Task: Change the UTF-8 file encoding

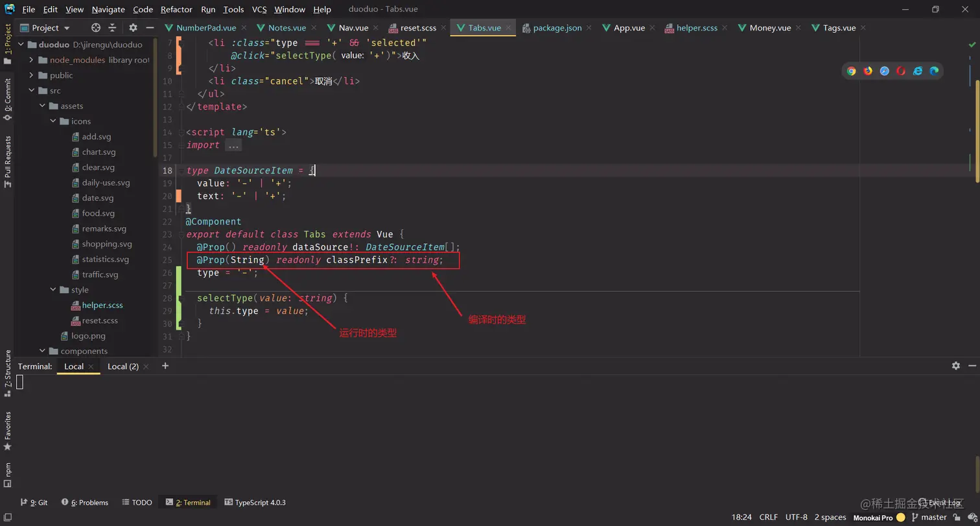Action: click(797, 518)
